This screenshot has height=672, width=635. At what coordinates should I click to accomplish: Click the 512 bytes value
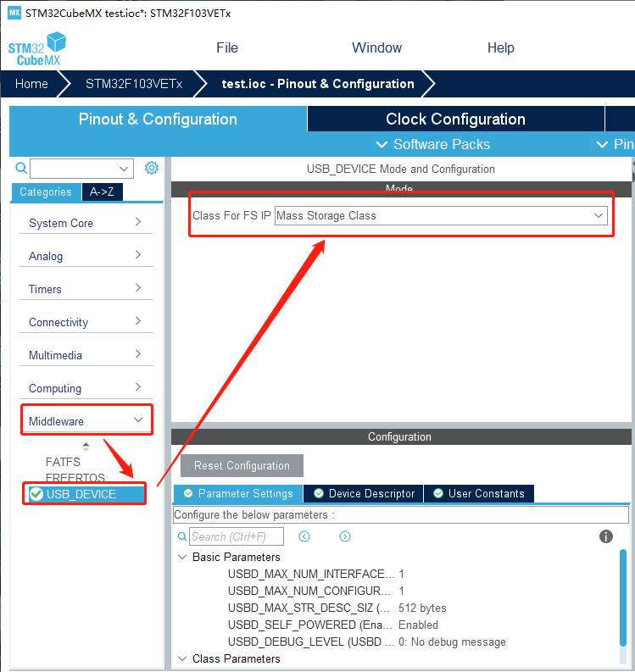pyautogui.click(x=422, y=608)
